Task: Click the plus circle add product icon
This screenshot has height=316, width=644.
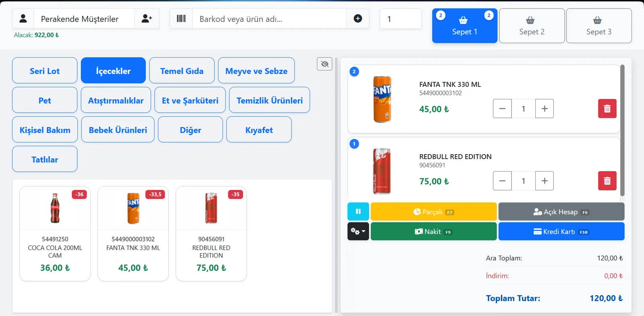Action: coord(358,19)
